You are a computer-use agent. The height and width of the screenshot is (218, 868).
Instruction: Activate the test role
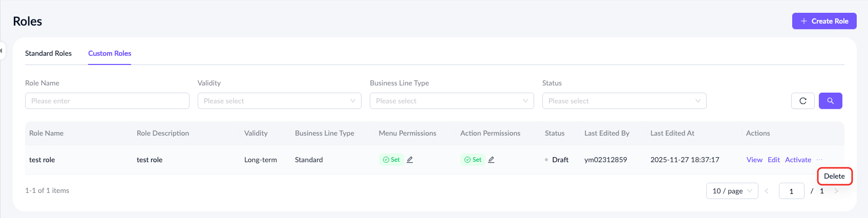point(798,160)
